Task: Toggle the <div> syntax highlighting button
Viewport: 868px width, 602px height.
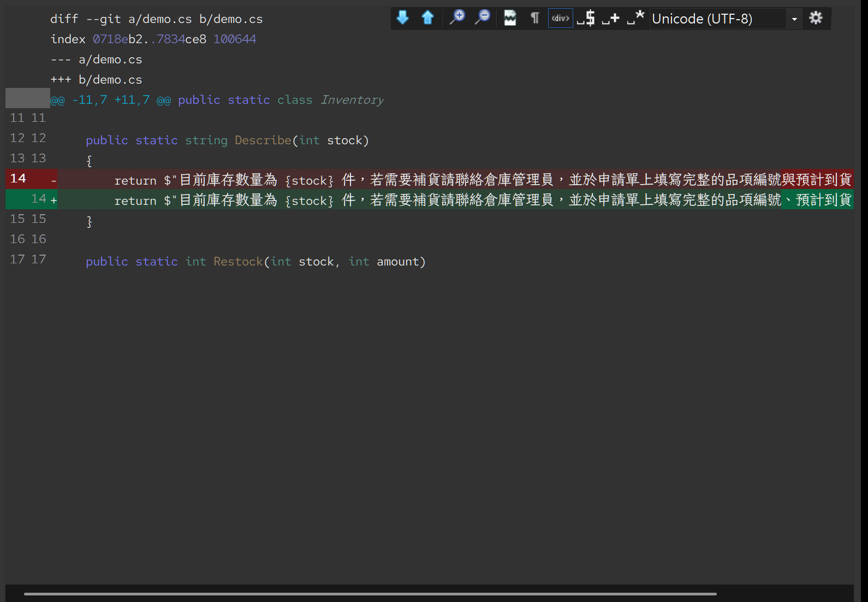Action: (x=561, y=18)
